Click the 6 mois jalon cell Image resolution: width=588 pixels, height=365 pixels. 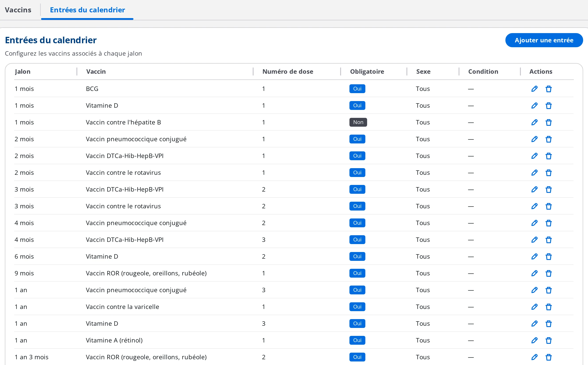(24, 256)
